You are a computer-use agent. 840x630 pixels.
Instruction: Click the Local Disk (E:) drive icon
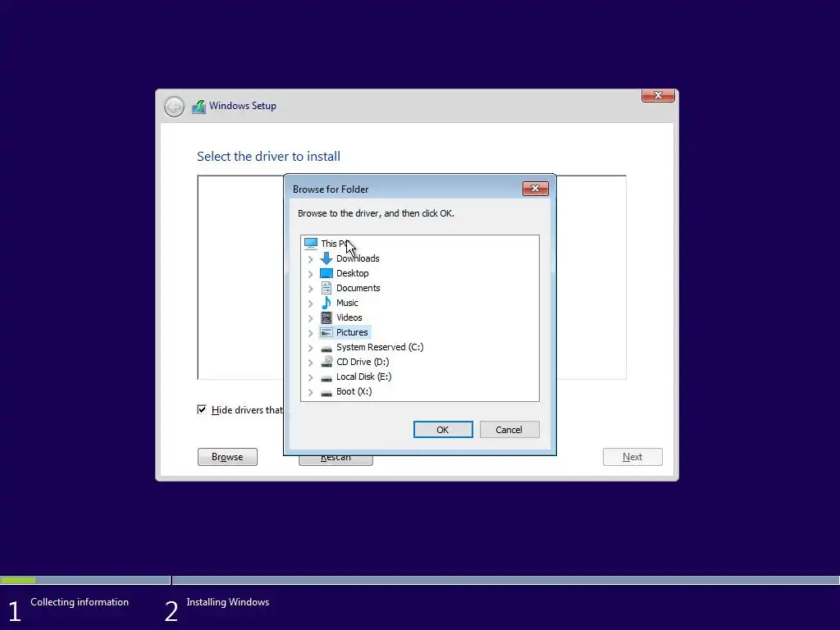(326, 377)
